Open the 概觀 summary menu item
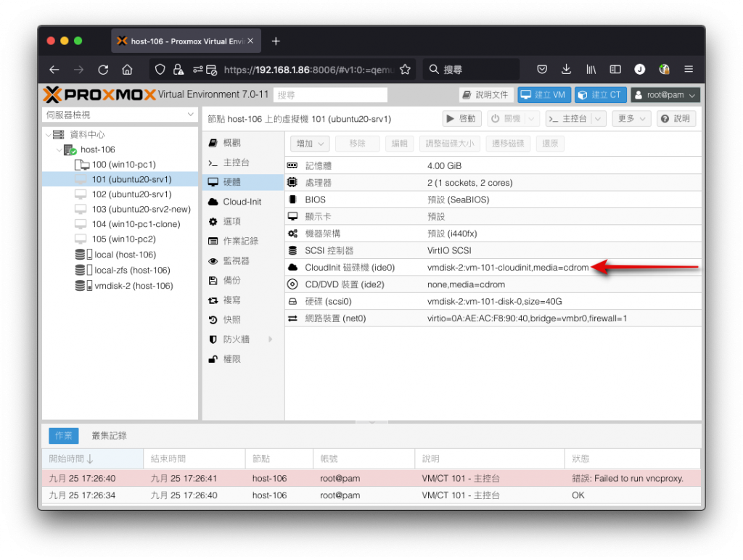Screen dimensions: 743x560 tap(244, 143)
